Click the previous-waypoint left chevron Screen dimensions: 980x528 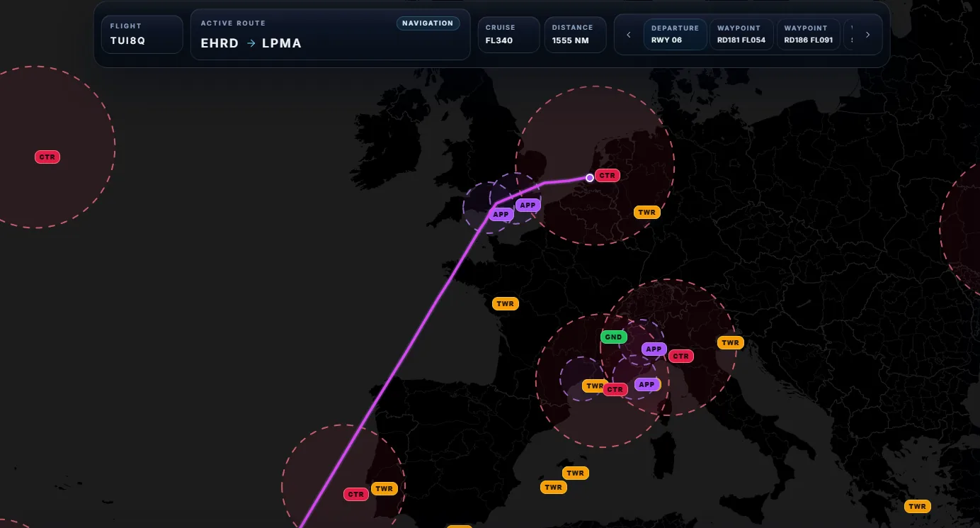pos(629,35)
